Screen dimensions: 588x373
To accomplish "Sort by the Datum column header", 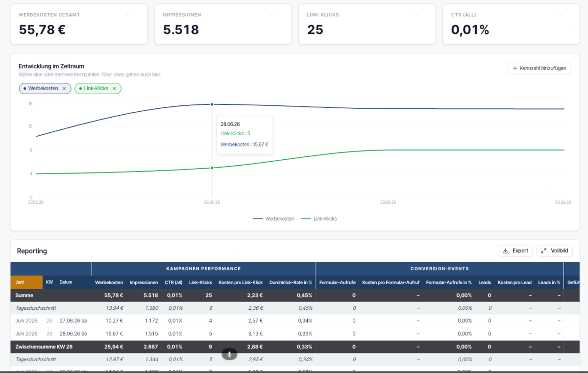I will pyautogui.click(x=66, y=282).
